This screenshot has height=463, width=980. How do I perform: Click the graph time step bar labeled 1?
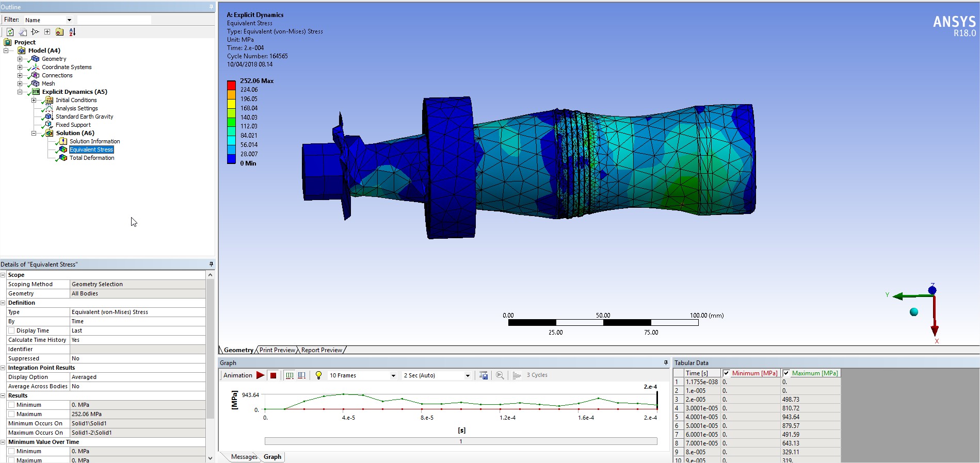[461, 441]
